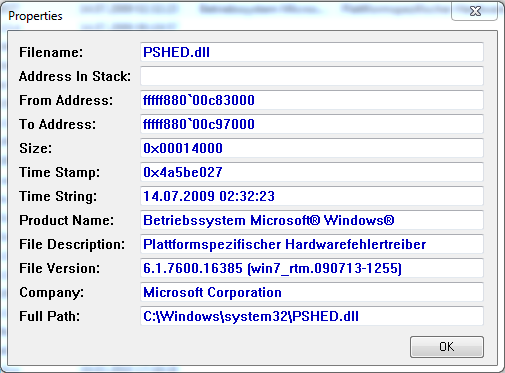Click the 'Size:' label
Screen dimensions: 505x373
click(36, 148)
